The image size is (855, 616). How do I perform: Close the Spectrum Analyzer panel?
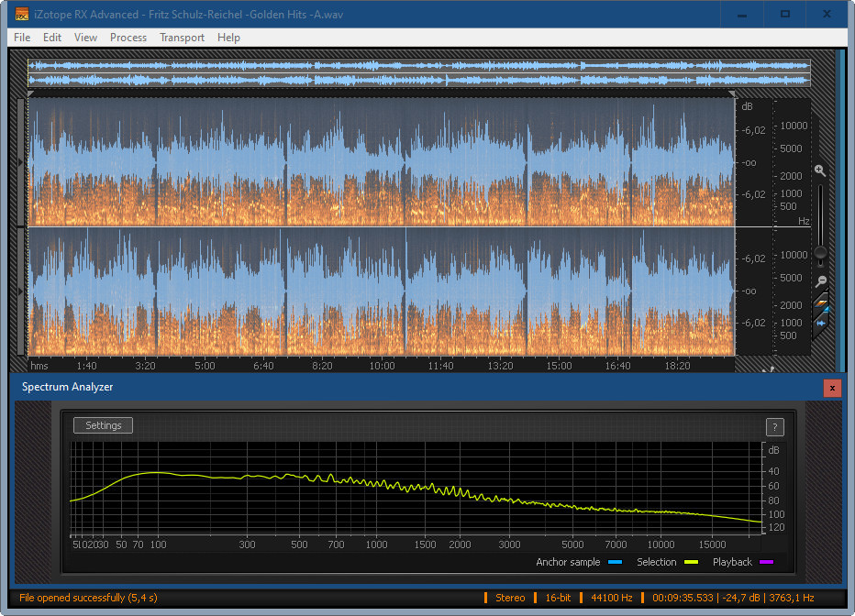pos(832,388)
